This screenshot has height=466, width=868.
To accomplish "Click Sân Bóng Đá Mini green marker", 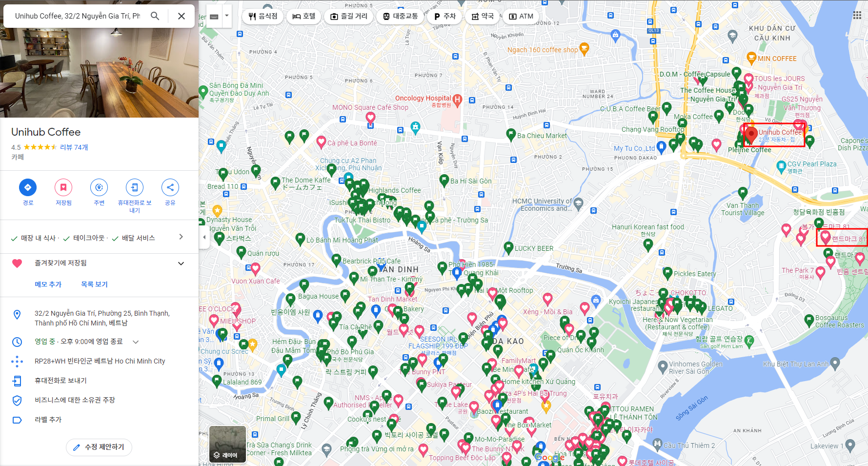I will coord(203,91).
